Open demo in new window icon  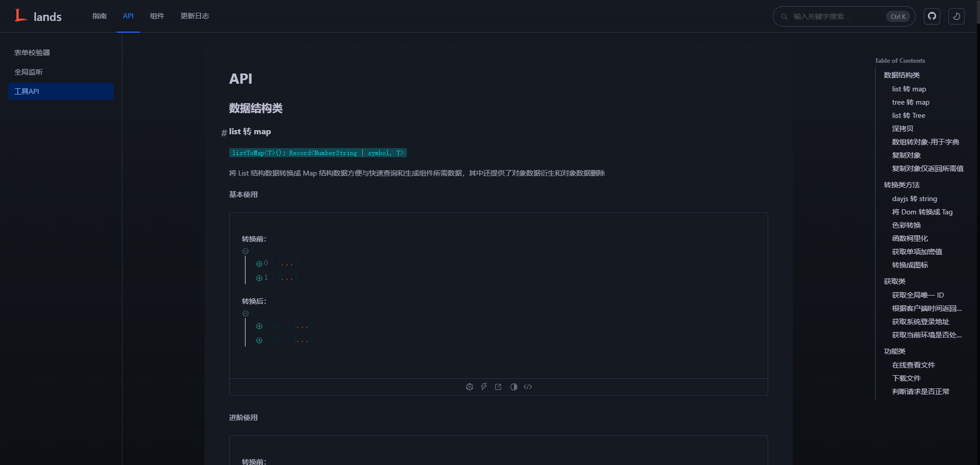[x=498, y=387]
